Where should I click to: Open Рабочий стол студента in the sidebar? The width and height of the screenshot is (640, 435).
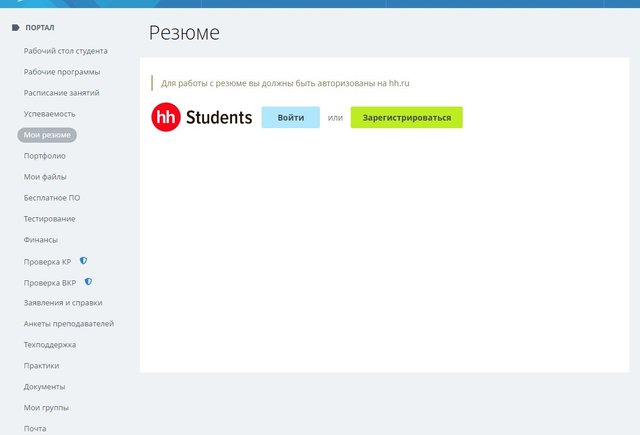[66, 51]
